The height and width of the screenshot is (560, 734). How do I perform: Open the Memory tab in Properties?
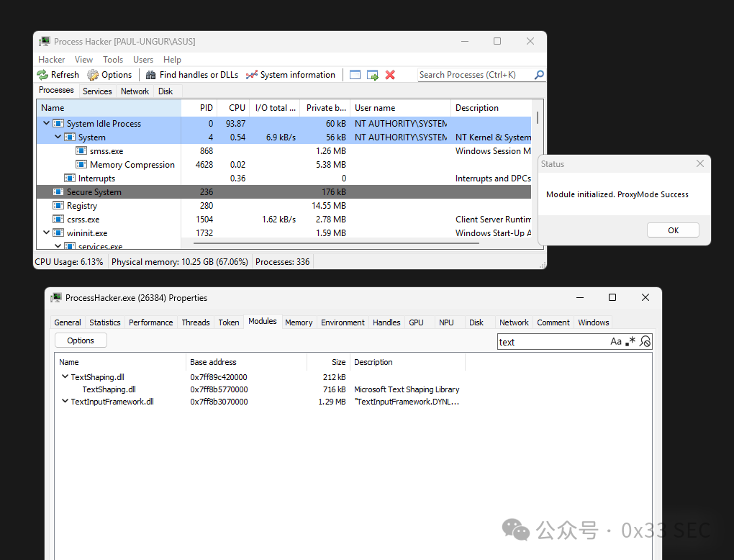pyautogui.click(x=299, y=322)
